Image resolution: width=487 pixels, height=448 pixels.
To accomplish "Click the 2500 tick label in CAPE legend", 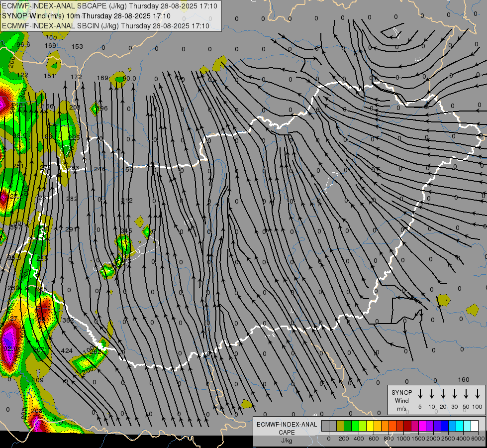I will tap(448, 439).
